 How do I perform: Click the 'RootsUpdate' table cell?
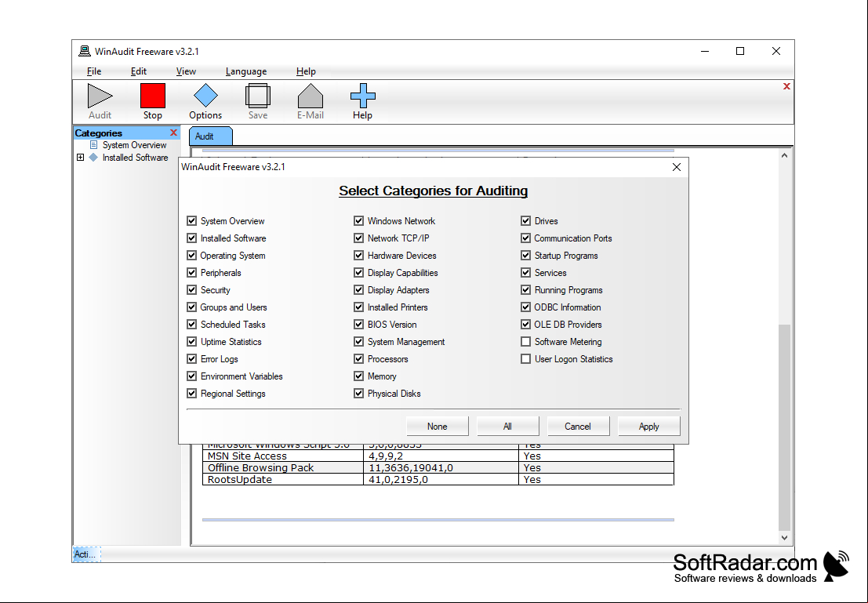point(283,480)
